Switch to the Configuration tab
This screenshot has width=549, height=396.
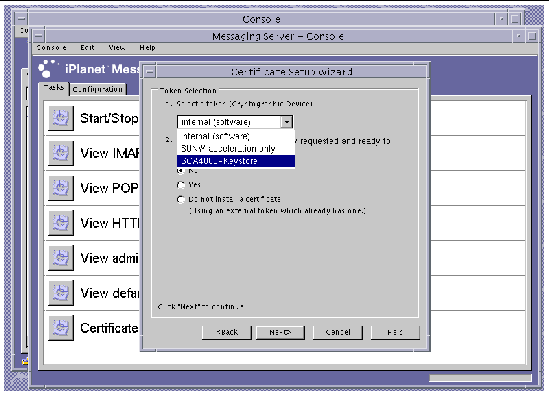(x=98, y=89)
